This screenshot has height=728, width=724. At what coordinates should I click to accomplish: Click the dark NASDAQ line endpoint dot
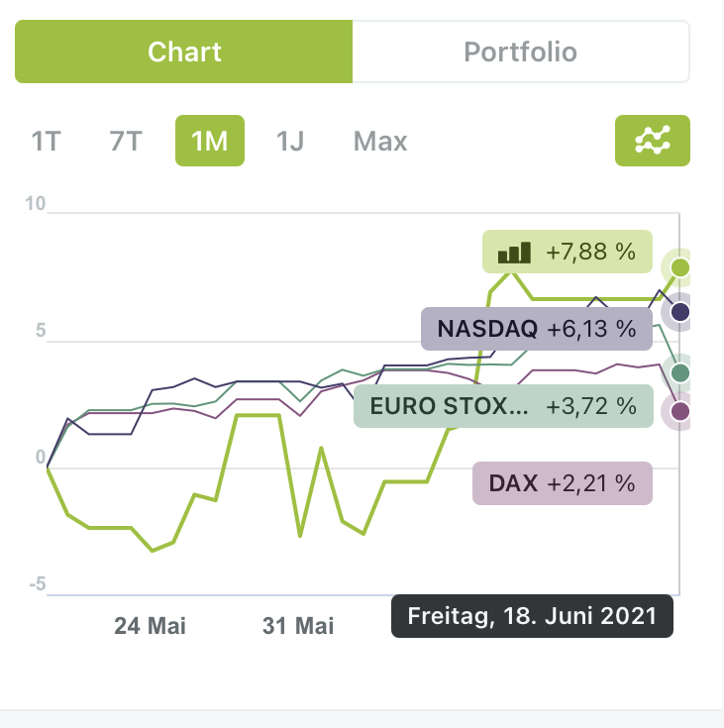pyautogui.click(x=679, y=313)
